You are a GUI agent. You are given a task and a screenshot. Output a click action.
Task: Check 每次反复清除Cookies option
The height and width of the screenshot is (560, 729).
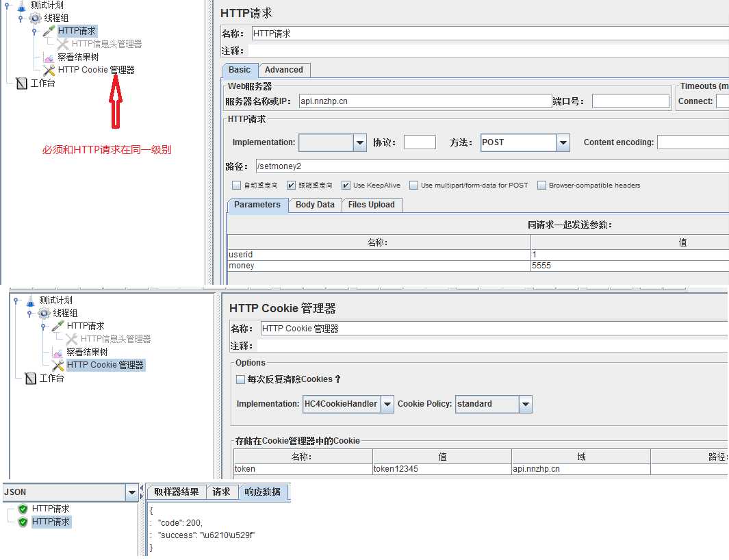(240, 379)
